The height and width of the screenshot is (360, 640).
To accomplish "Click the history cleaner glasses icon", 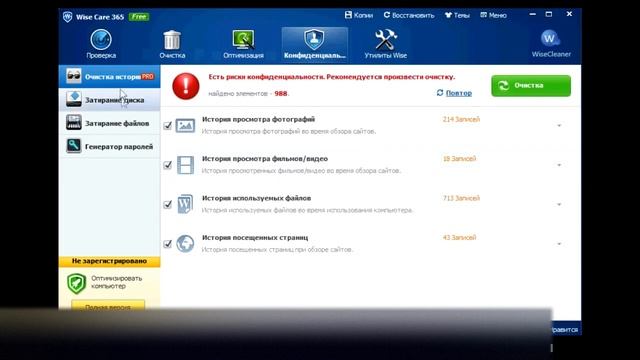I will pyautogui.click(x=74, y=76).
